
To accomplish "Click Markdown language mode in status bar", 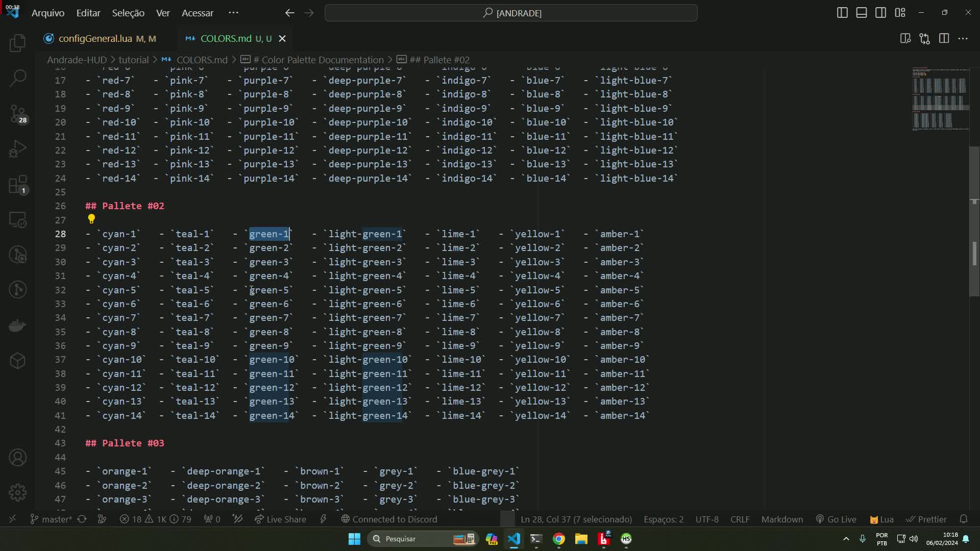I will click(782, 519).
